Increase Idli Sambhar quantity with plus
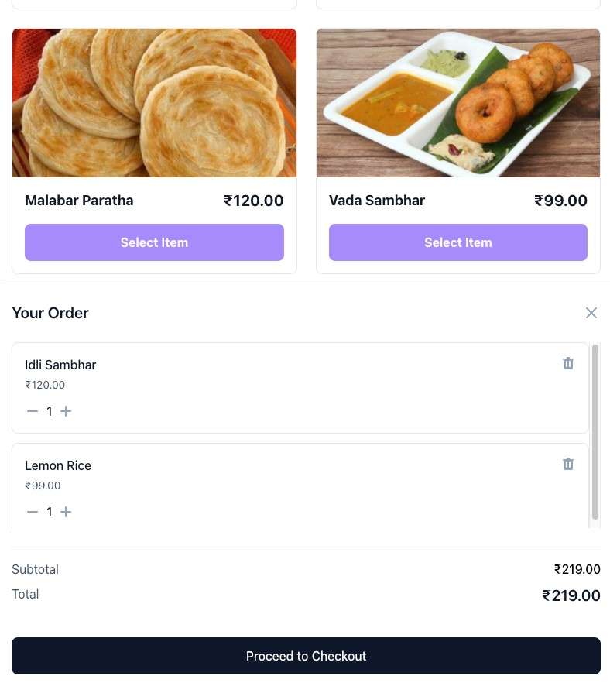Viewport: 610px width, 700px height. pos(66,411)
